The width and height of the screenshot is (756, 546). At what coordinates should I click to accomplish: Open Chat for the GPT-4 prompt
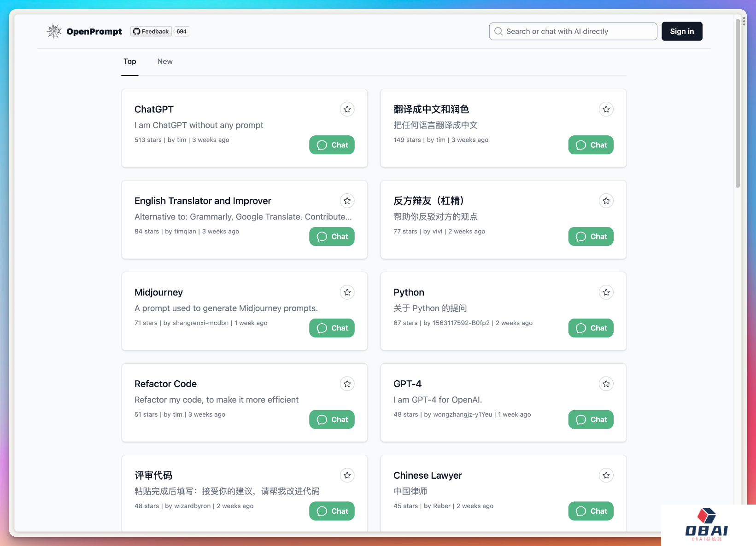591,420
